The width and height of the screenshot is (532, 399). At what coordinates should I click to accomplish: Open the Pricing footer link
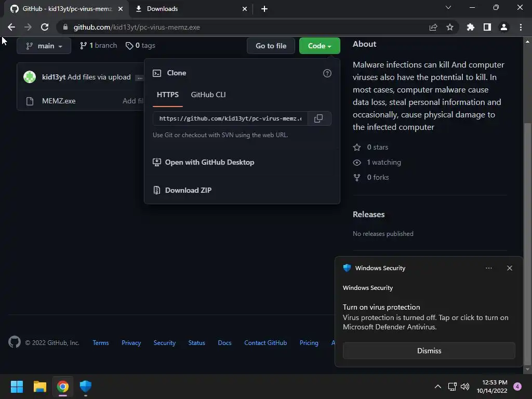tap(309, 343)
